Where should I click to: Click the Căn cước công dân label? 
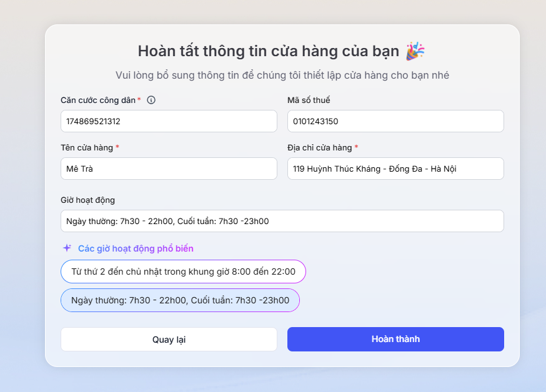(x=98, y=100)
